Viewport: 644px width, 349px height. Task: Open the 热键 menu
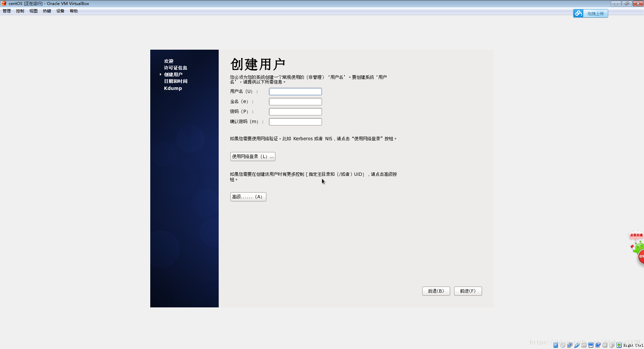pyautogui.click(x=47, y=11)
